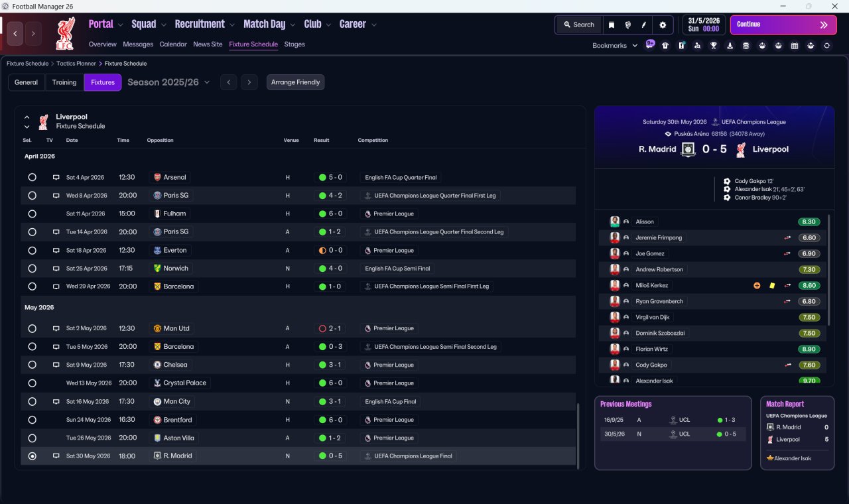849x504 pixels.
Task: Click the Arrange Friendly button
Action: click(295, 82)
